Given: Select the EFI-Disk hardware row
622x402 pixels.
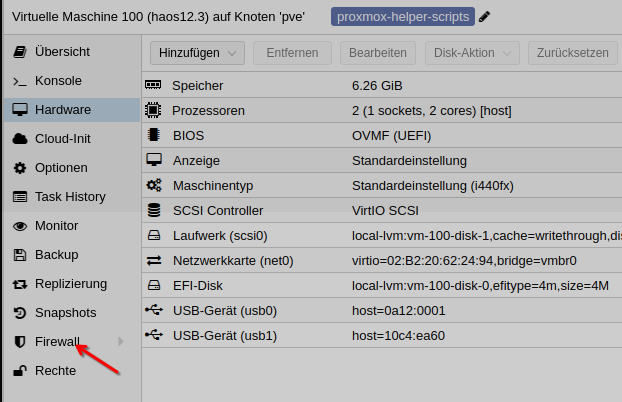Looking at the screenshot, I should [x=380, y=285].
